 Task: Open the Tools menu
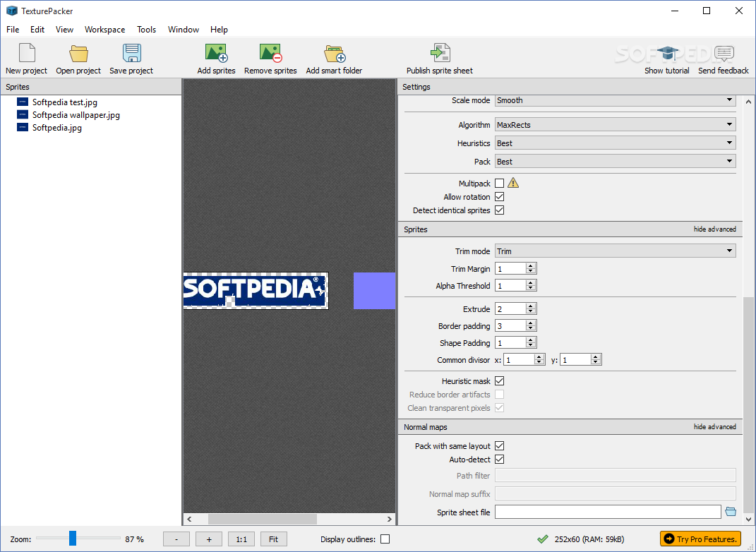147,30
